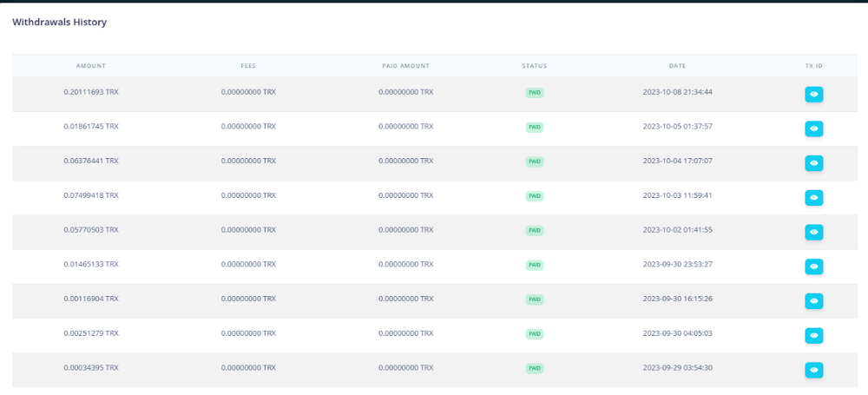View TX ID for 0.01465133 TRX withdrawal
This screenshot has height=395, width=868.
pos(813,267)
